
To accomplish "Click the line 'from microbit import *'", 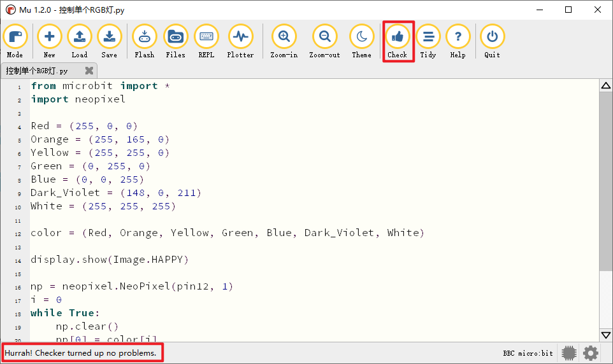I will (101, 86).
